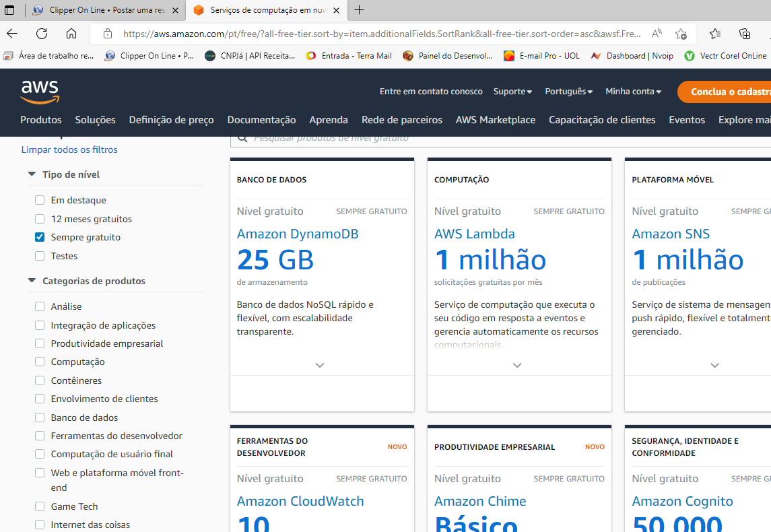Open the Soluções menu
The width and height of the screenshot is (771, 532).
coord(96,120)
